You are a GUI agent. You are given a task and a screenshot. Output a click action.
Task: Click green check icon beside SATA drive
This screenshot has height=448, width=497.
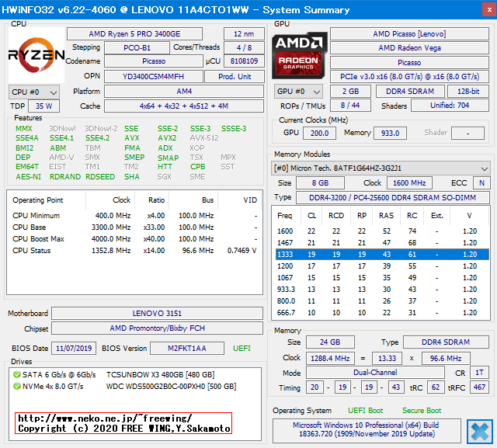tap(17, 374)
